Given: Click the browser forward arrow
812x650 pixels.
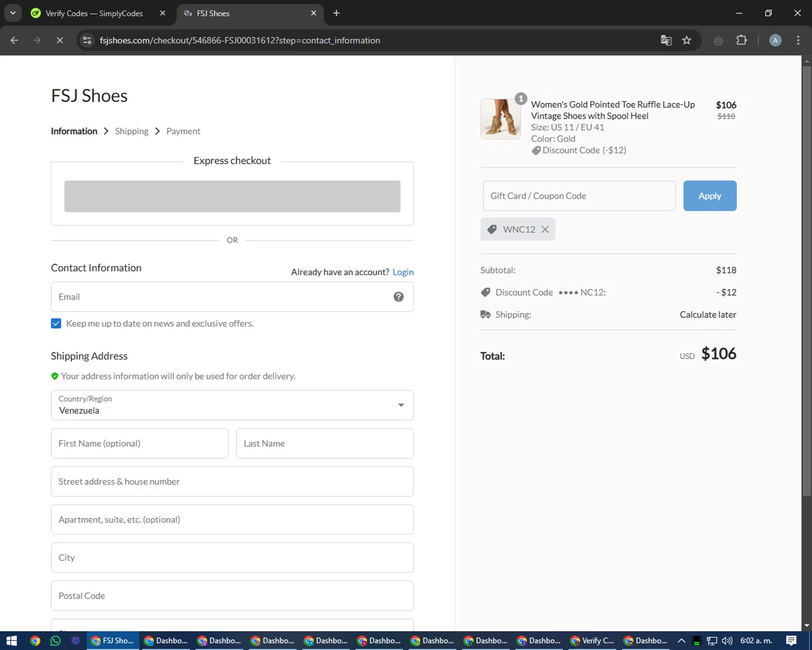Looking at the screenshot, I should pos(37,41).
